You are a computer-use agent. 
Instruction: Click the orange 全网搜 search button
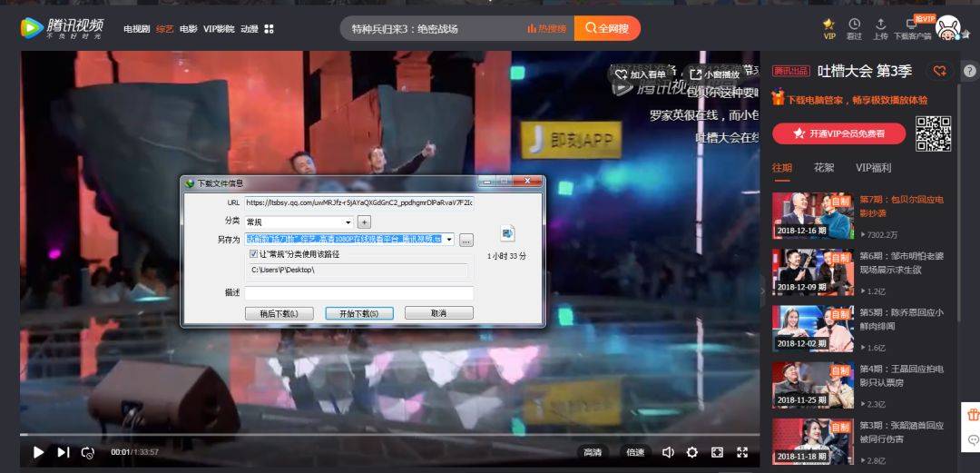[x=607, y=29]
